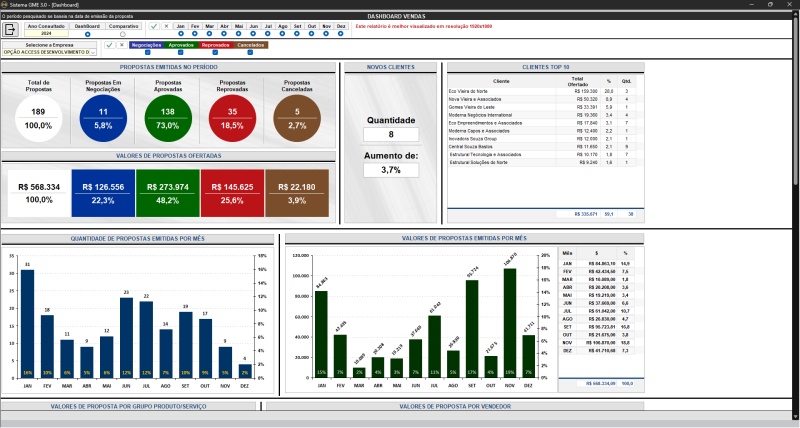Select the Comparativo radio button

pyautogui.click(x=122, y=34)
